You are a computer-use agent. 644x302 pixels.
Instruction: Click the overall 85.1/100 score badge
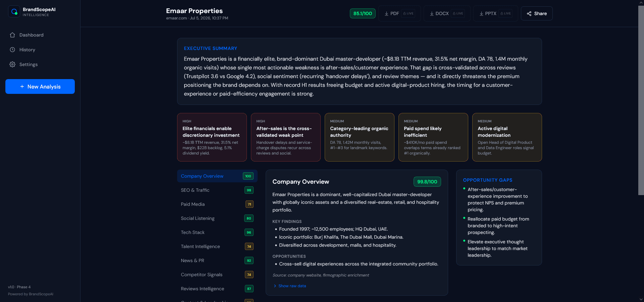pyautogui.click(x=363, y=13)
